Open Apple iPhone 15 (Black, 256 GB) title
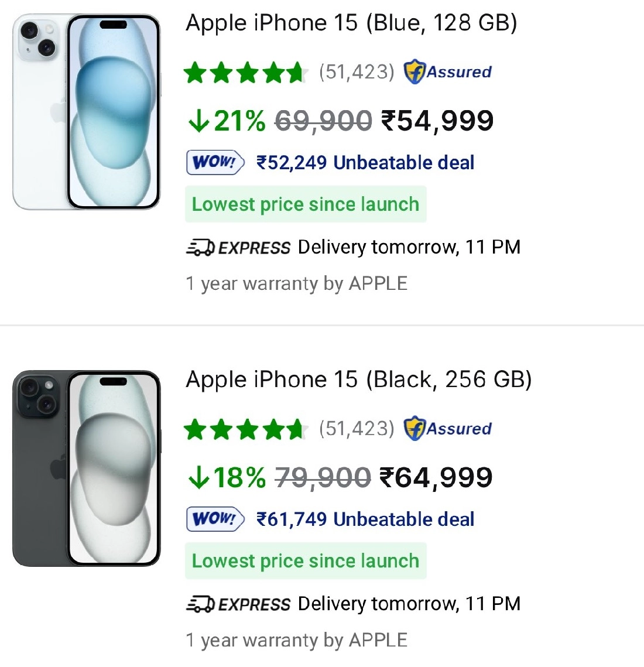The width and height of the screenshot is (644, 667). 358,380
